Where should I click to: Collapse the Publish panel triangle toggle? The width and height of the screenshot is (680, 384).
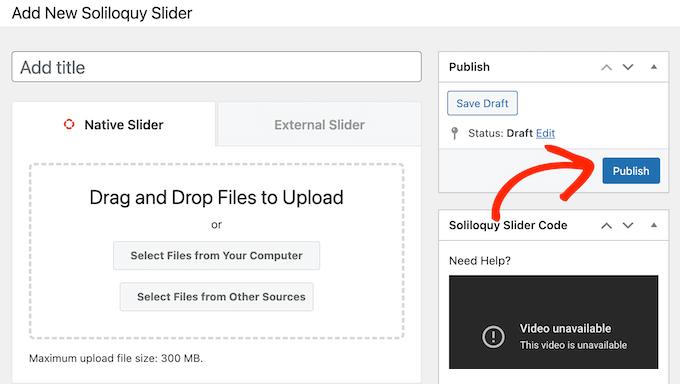pos(654,67)
